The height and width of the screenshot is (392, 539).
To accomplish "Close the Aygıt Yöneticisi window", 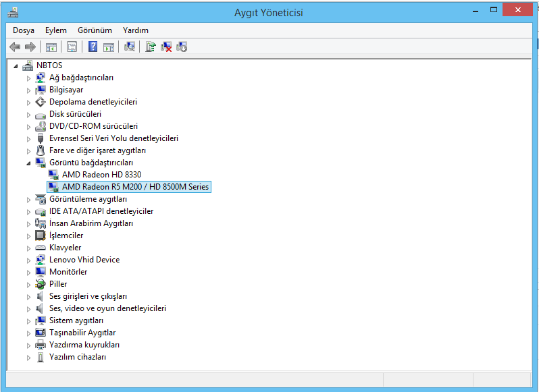I will tap(517, 10).
